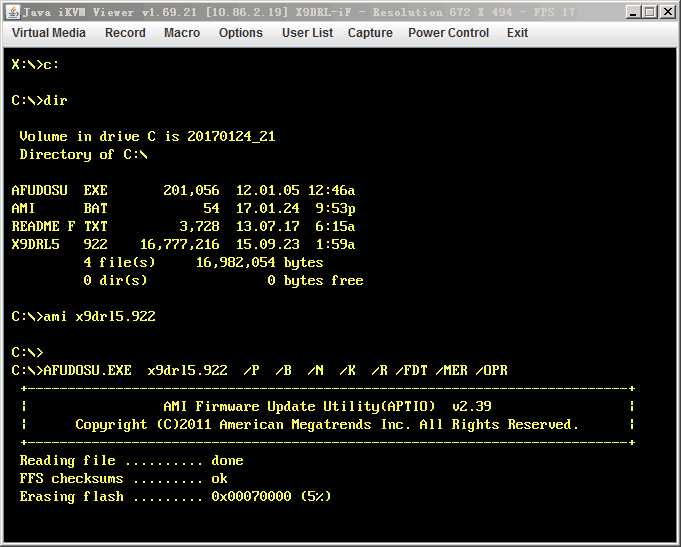Click the AFUDOSU.EXE flash command line
This screenshot has width=681, height=547.
point(260,370)
